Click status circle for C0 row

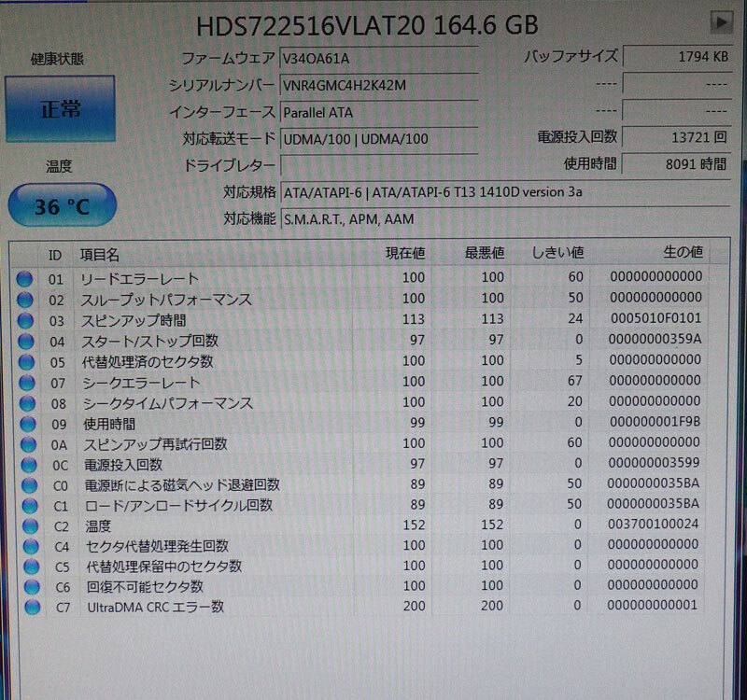[x=29, y=485]
